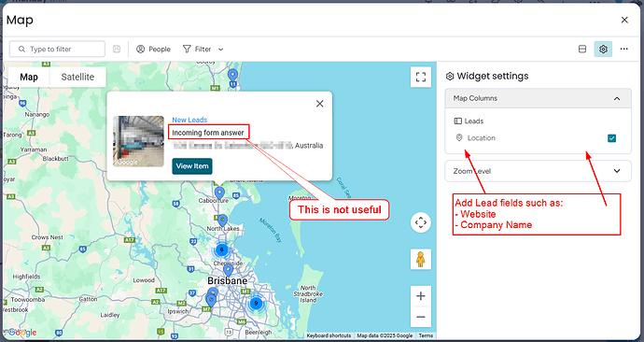
Task: Click the recenter map location button
Action: click(421, 222)
